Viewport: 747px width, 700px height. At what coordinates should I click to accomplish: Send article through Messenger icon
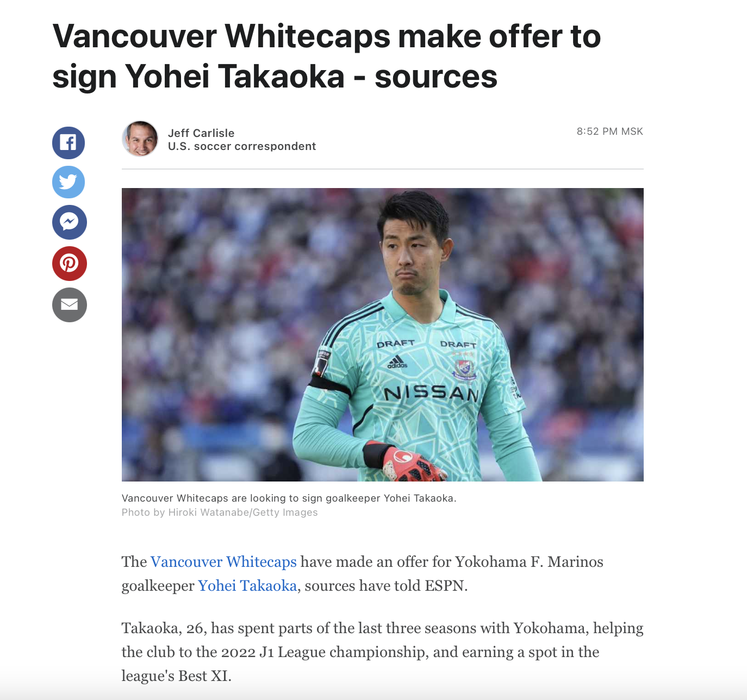click(x=70, y=222)
